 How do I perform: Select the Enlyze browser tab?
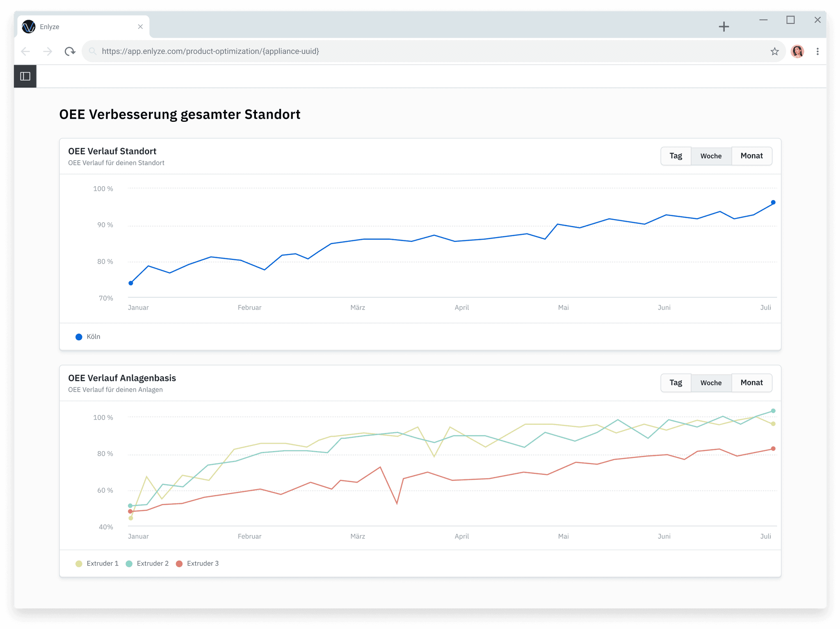coord(74,26)
